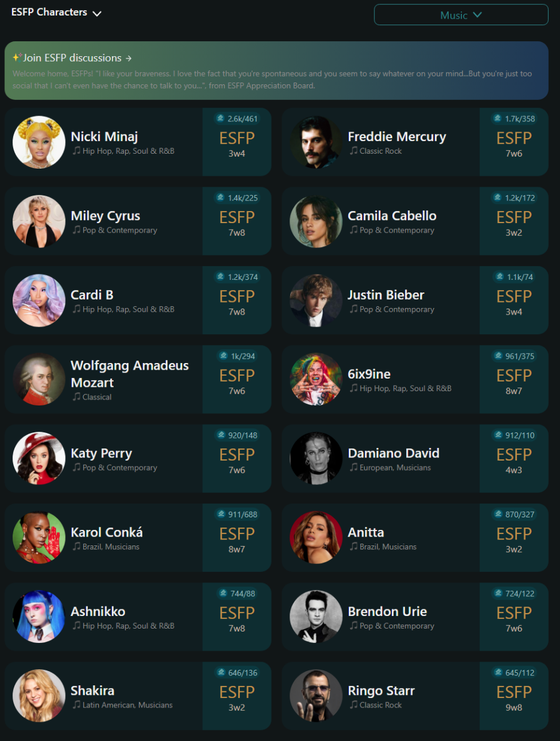The image size is (560, 741).
Task: Click the ESFP type label on Anitta's card
Action: click(x=514, y=533)
